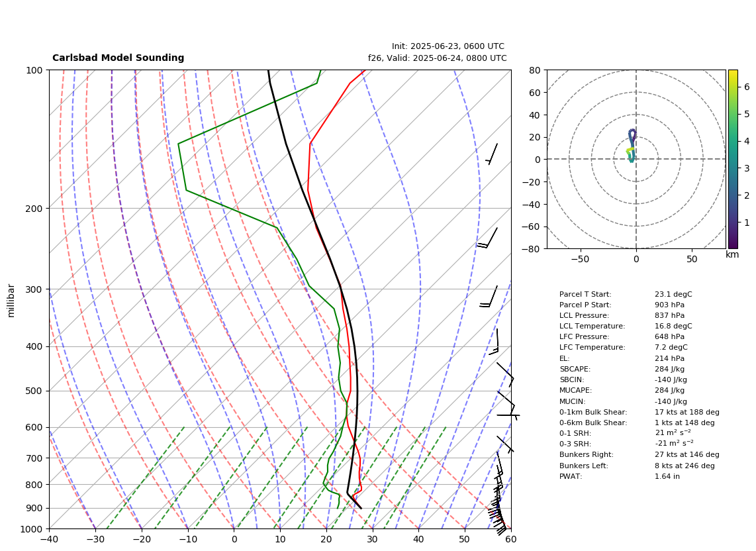
Task: Click the wind barb near 200 millibar
Action: (487, 238)
